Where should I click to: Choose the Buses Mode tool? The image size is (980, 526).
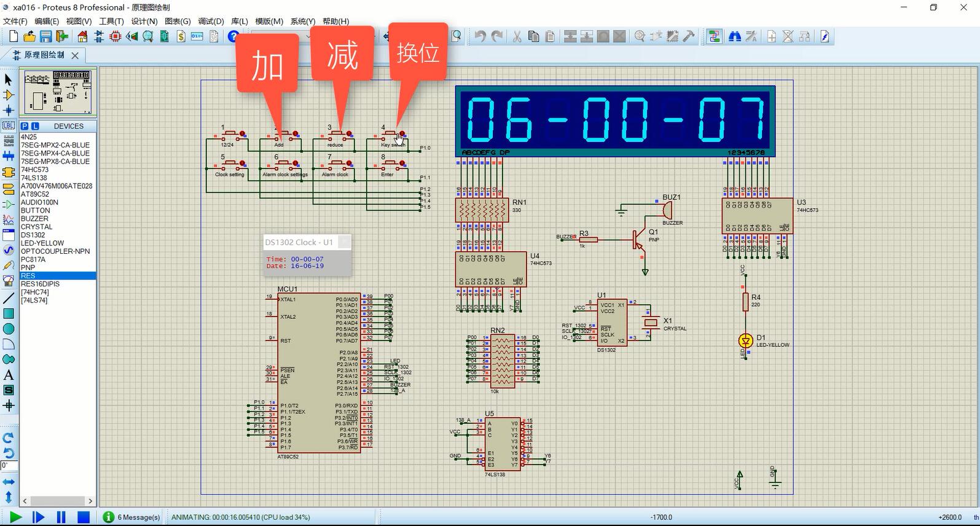(x=9, y=157)
